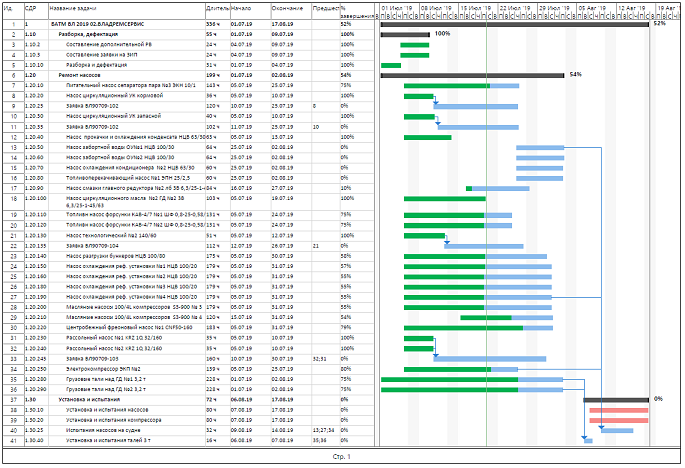This screenshot has height=468, width=685.
Task: Click predecessors cell '35;36'
Action: click(324, 440)
